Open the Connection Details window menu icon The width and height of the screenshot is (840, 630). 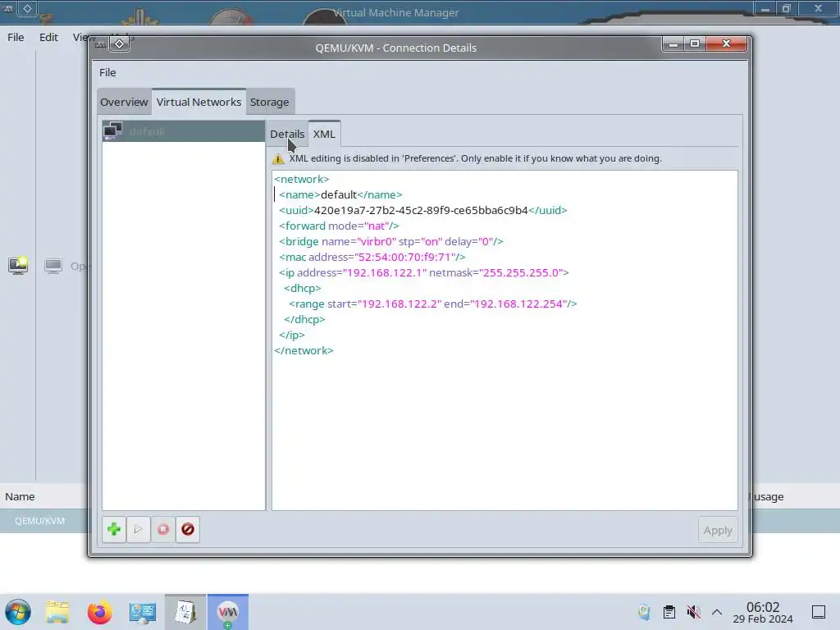point(120,44)
